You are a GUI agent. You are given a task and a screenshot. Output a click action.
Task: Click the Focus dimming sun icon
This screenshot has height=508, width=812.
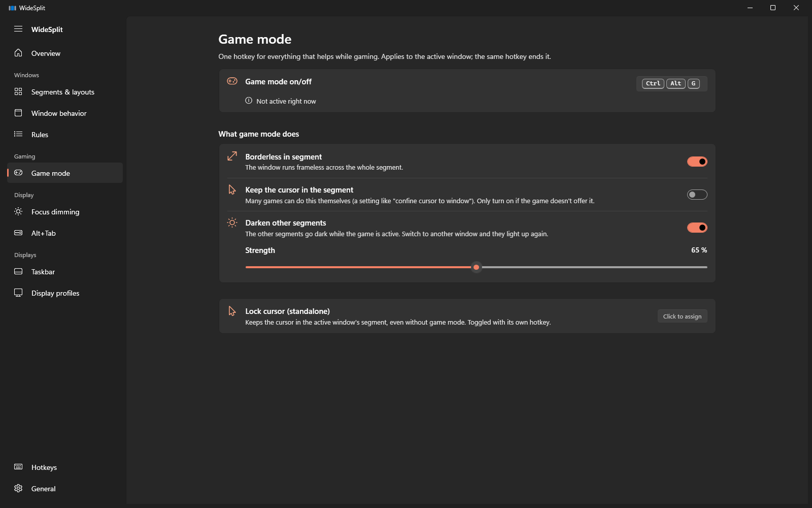(18, 211)
